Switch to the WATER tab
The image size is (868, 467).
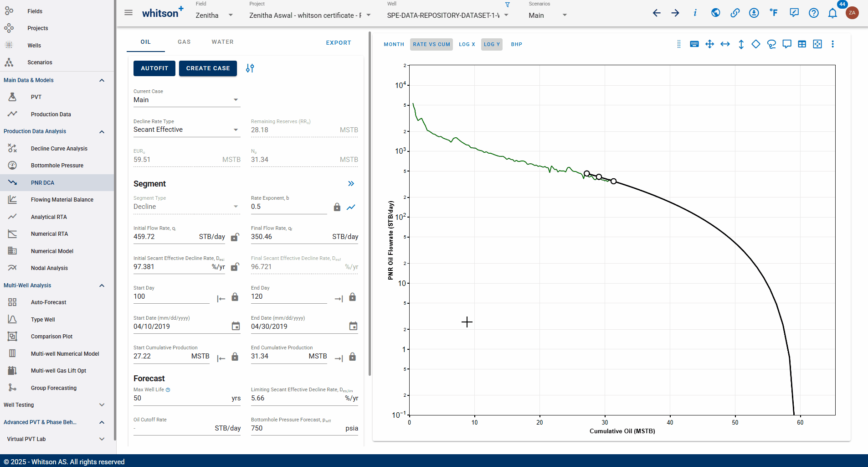(222, 42)
